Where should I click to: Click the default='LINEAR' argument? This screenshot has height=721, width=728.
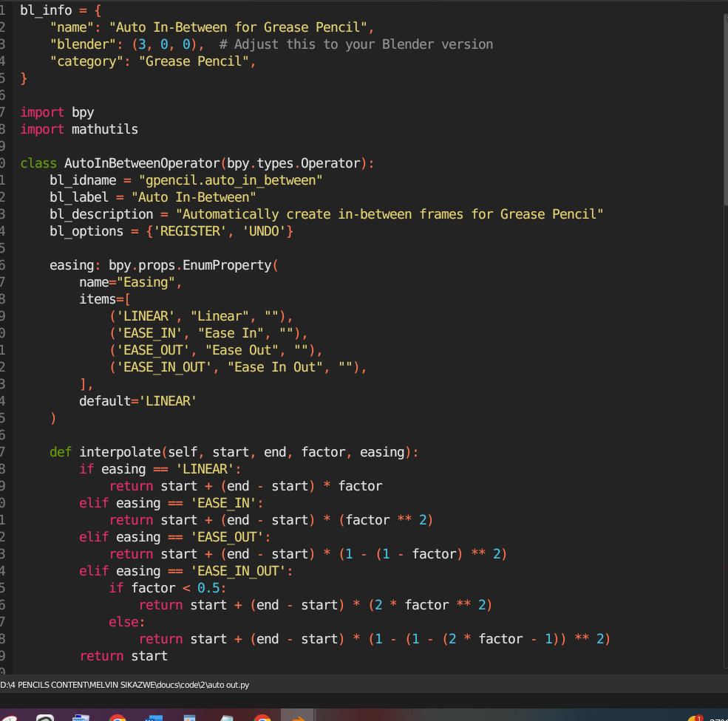point(138,401)
